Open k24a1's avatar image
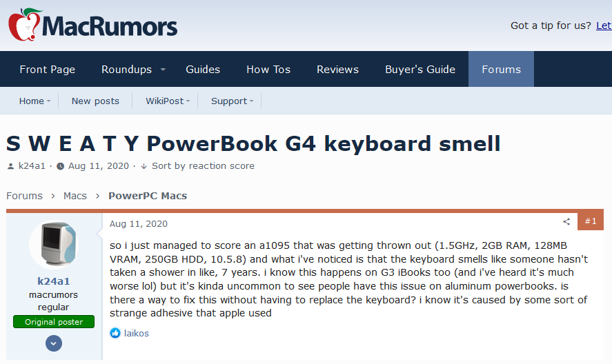The width and height of the screenshot is (612, 364). (54, 246)
